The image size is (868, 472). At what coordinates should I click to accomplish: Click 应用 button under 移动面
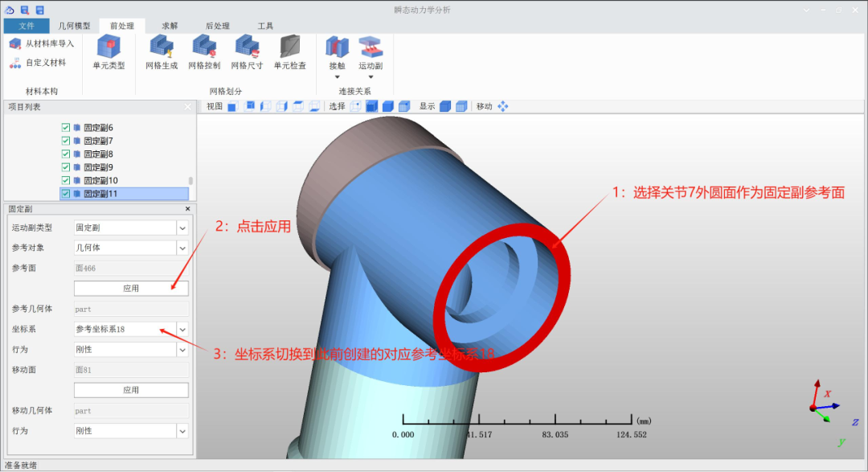(x=131, y=390)
